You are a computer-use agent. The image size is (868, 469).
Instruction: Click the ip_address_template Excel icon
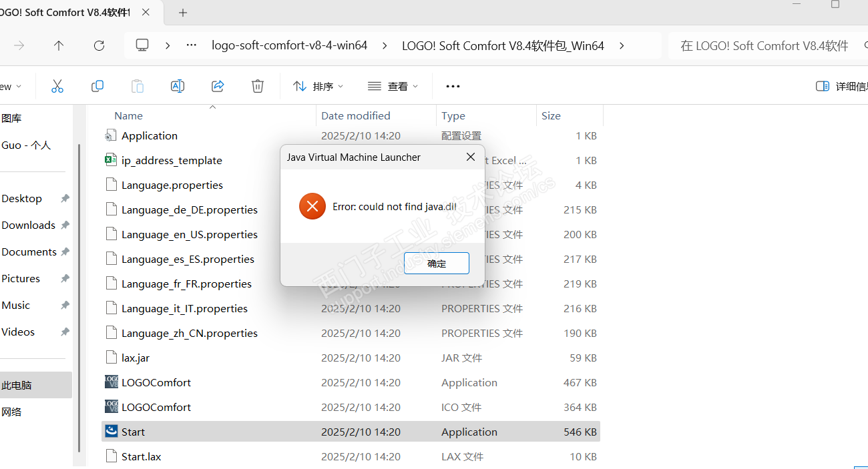pos(111,160)
